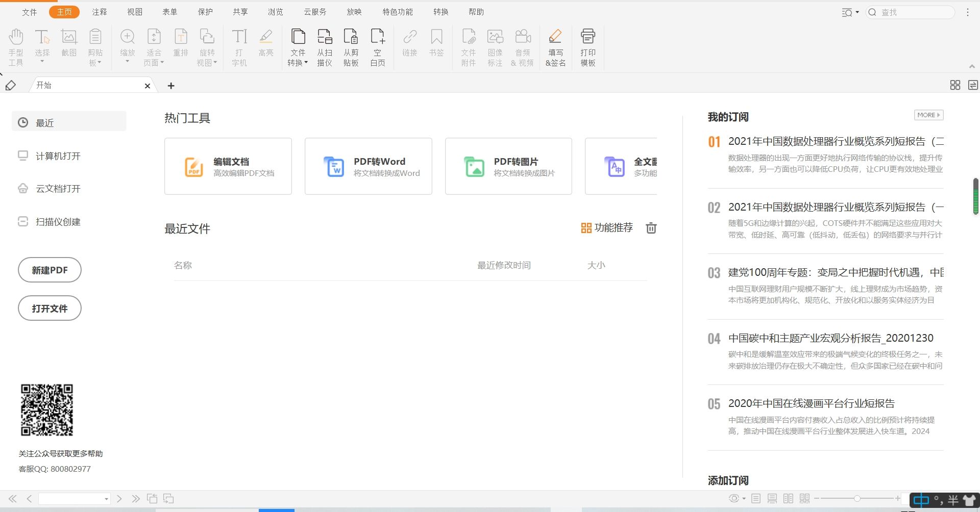
Task: Click the zoom slider handle
Action: click(x=857, y=498)
